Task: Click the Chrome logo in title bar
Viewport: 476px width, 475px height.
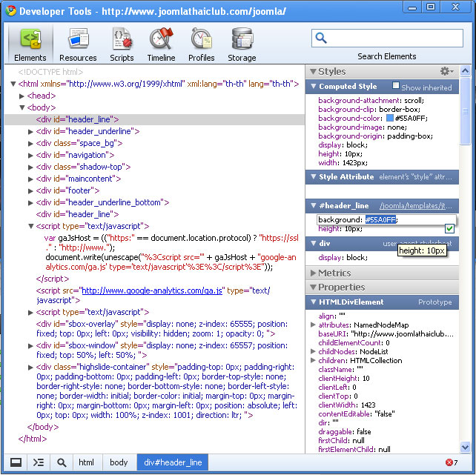Action: tap(10, 11)
